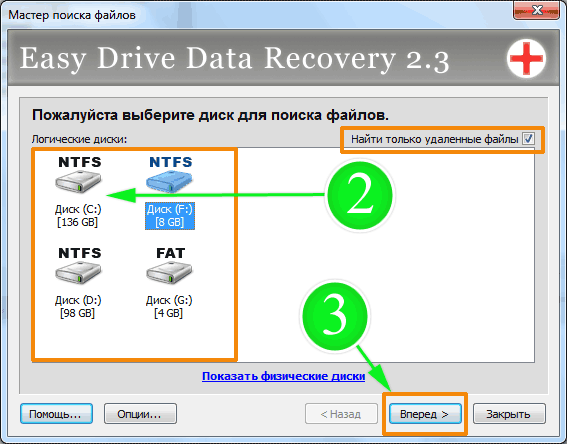The image size is (567, 444).
Task: Toggle 'Найти только удаленные файлы' checkbox
Action: (528, 138)
